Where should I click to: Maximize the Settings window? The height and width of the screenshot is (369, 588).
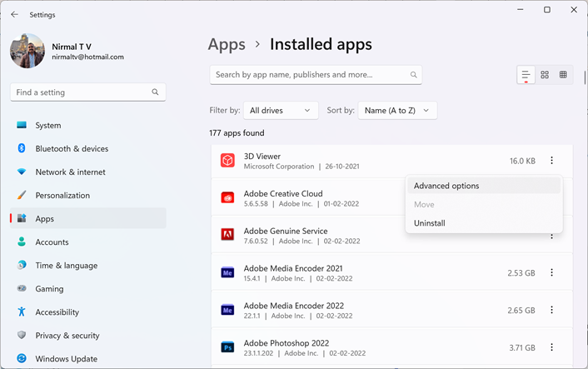click(547, 10)
